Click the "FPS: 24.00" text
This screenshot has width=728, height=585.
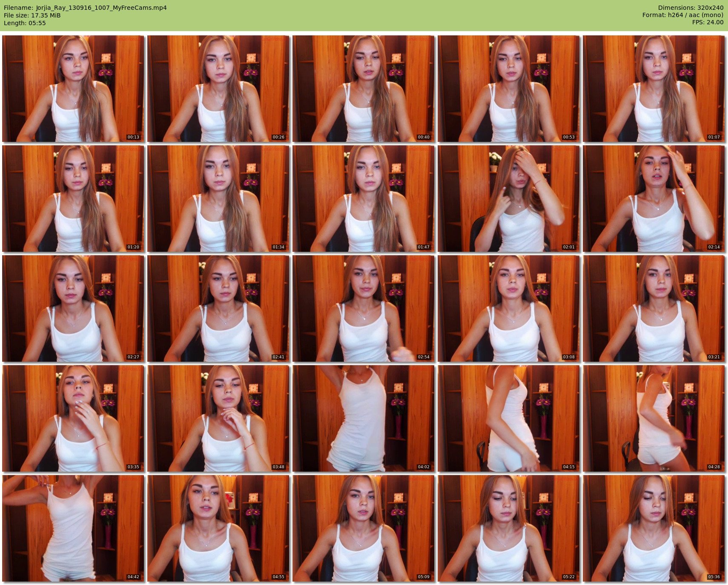708,23
